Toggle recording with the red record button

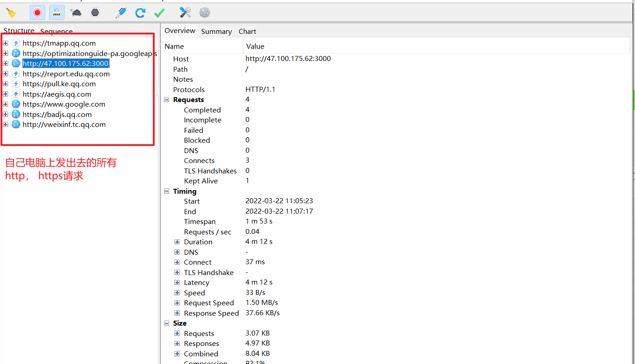[x=38, y=13]
